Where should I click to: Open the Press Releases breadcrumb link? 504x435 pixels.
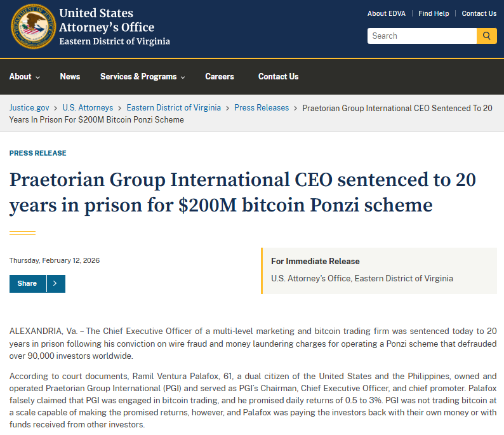pos(262,108)
